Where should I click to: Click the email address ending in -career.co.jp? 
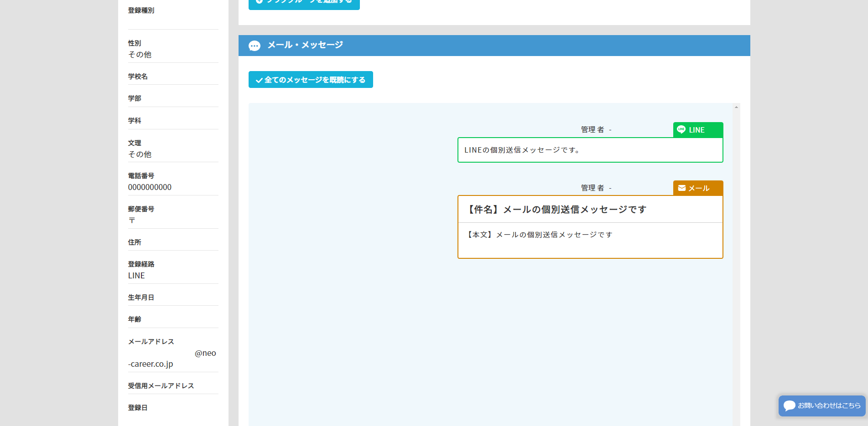tap(151, 364)
